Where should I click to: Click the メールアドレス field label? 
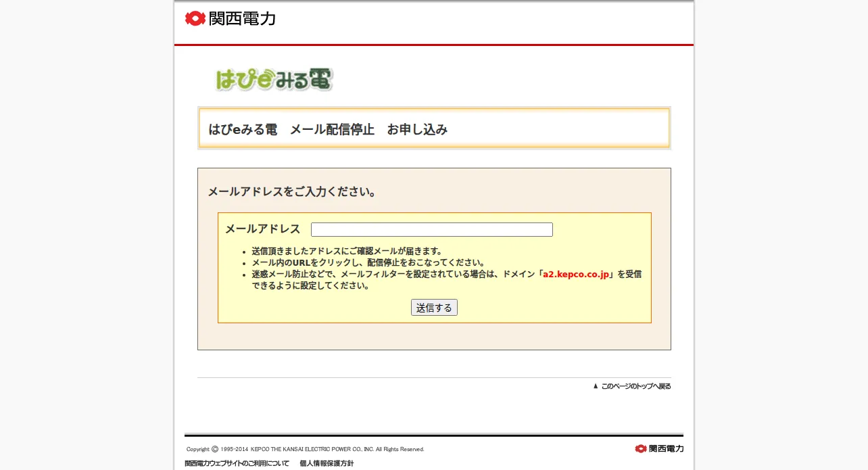pos(262,229)
